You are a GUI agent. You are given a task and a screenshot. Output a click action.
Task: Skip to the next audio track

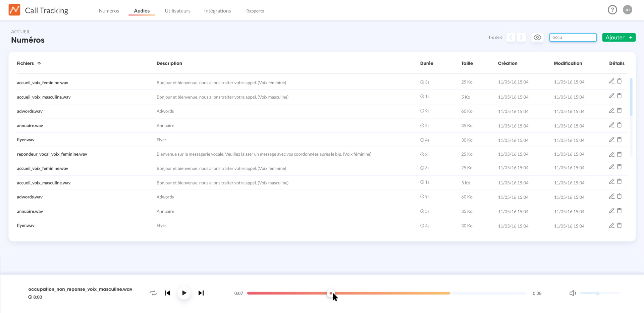(x=201, y=293)
